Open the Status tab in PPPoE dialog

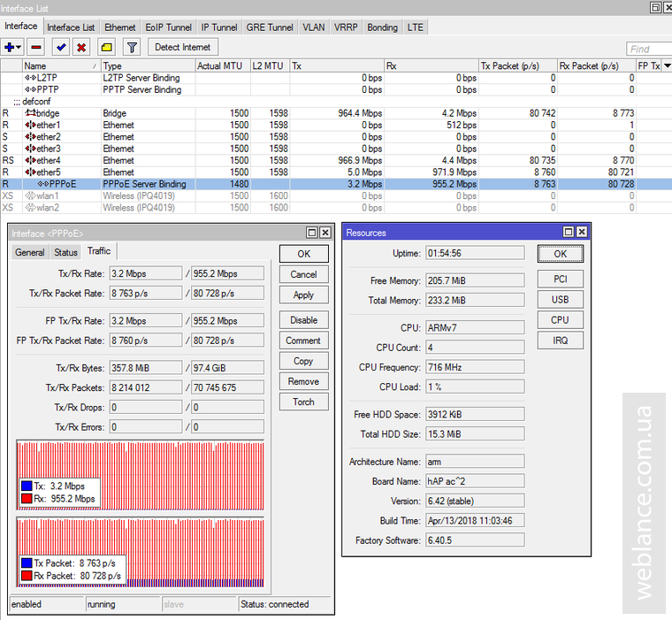point(66,252)
